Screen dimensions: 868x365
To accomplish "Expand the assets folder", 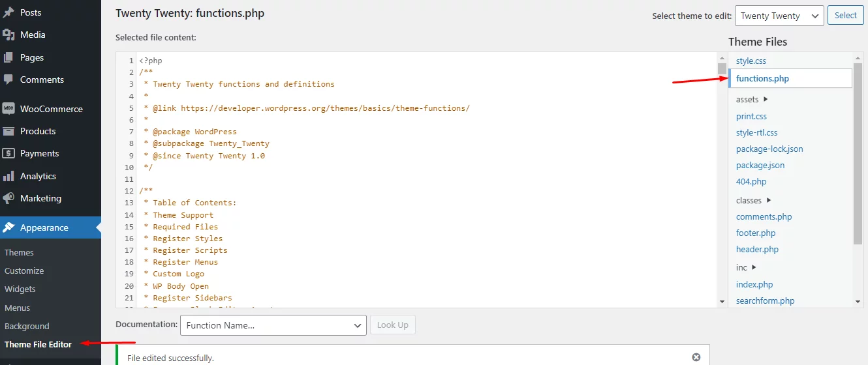I will [x=752, y=100].
